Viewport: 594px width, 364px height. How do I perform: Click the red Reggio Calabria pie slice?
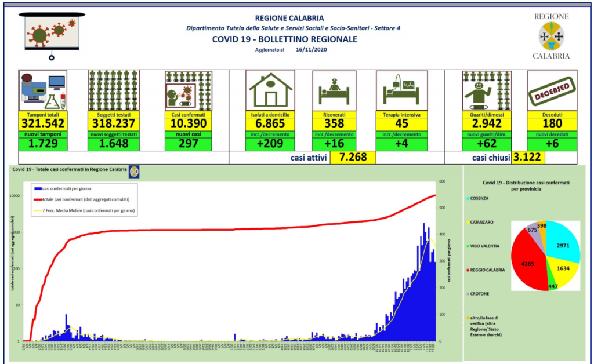coord(529,260)
